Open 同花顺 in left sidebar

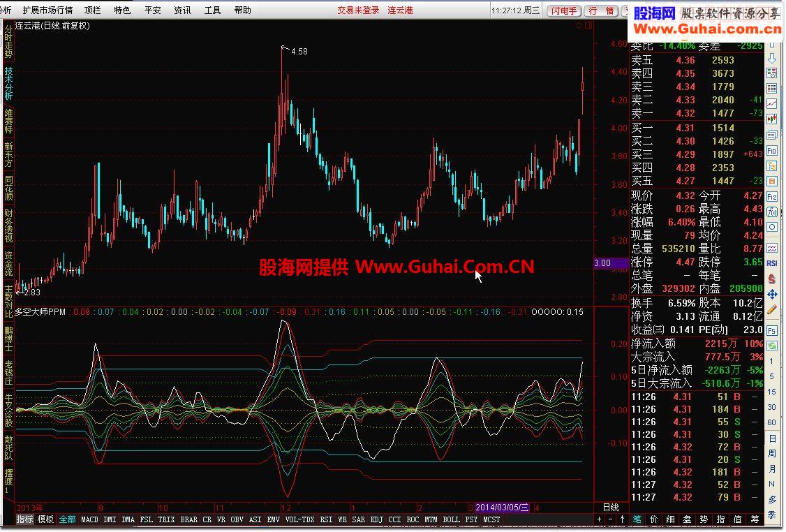pyautogui.click(x=8, y=189)
